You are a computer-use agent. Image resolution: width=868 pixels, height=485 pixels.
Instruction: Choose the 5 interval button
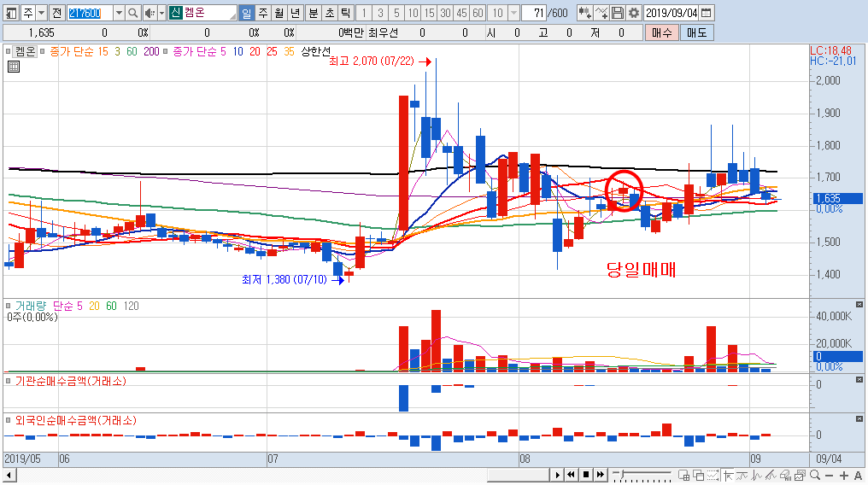[x=396, y=13]
